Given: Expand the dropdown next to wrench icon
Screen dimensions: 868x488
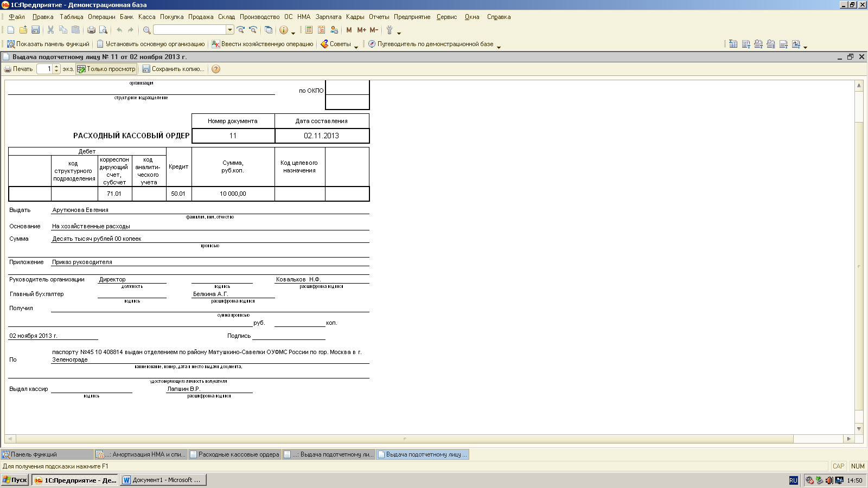Looking at the screenshot, I should click(399, 33).
